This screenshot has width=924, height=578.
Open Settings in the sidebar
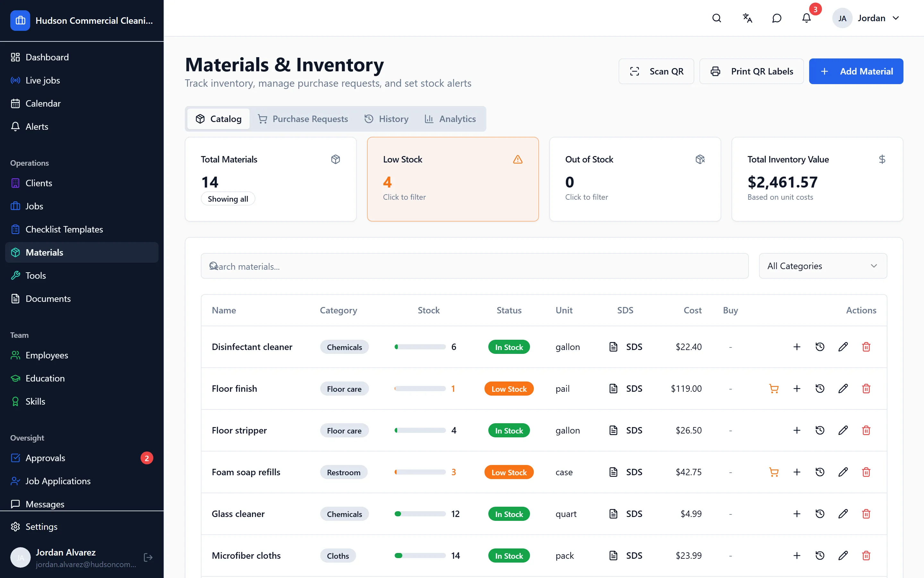click(x=82, y=527)
